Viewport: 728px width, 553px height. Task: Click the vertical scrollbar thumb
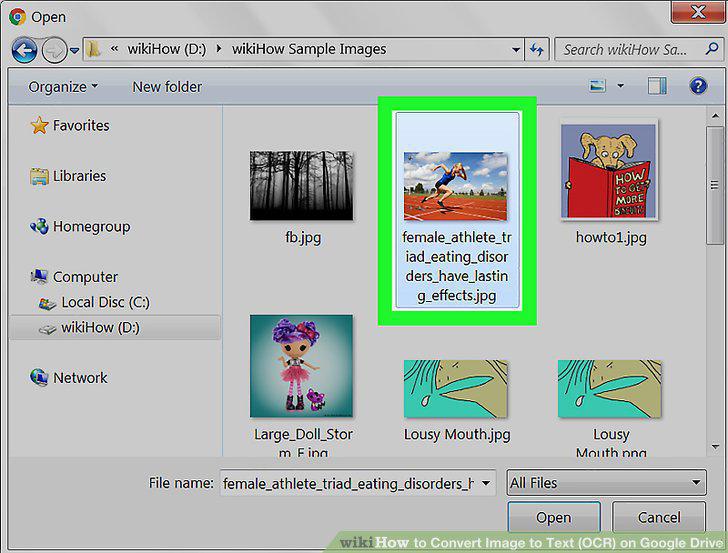tap(714, 185)
